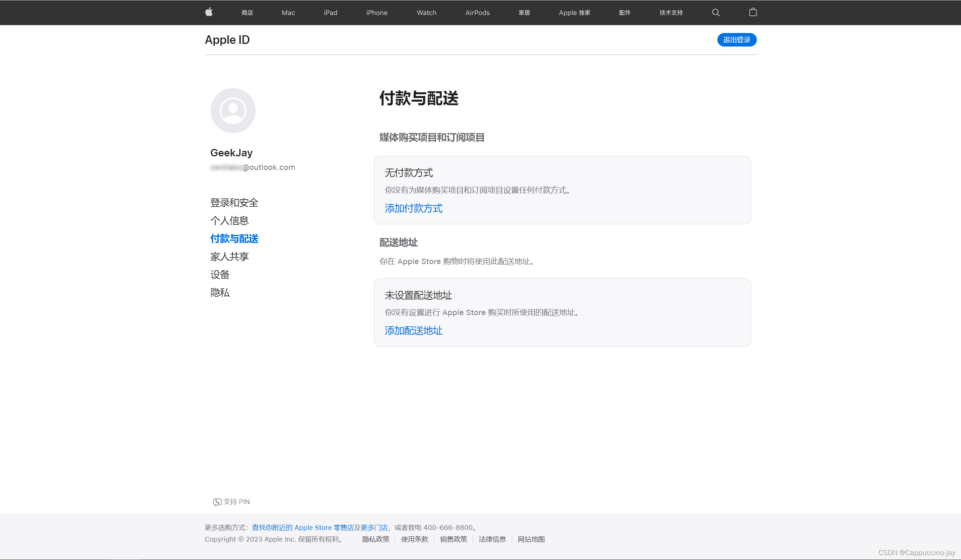Select 隐私 in the sidebar
This screenshot has width=961, height=560.
click(220, 292)
